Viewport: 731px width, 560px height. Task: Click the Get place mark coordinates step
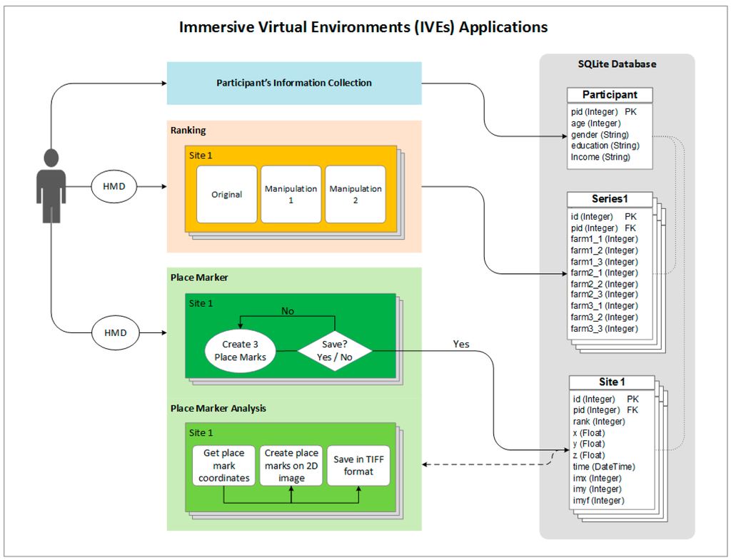coord(224,465)
